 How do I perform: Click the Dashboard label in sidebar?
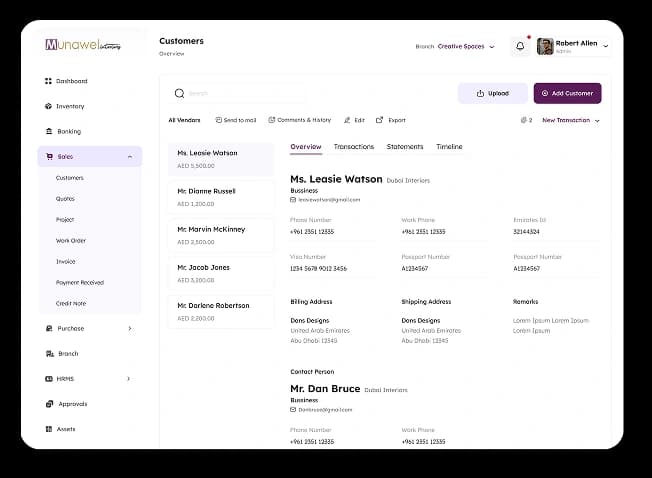72,81
